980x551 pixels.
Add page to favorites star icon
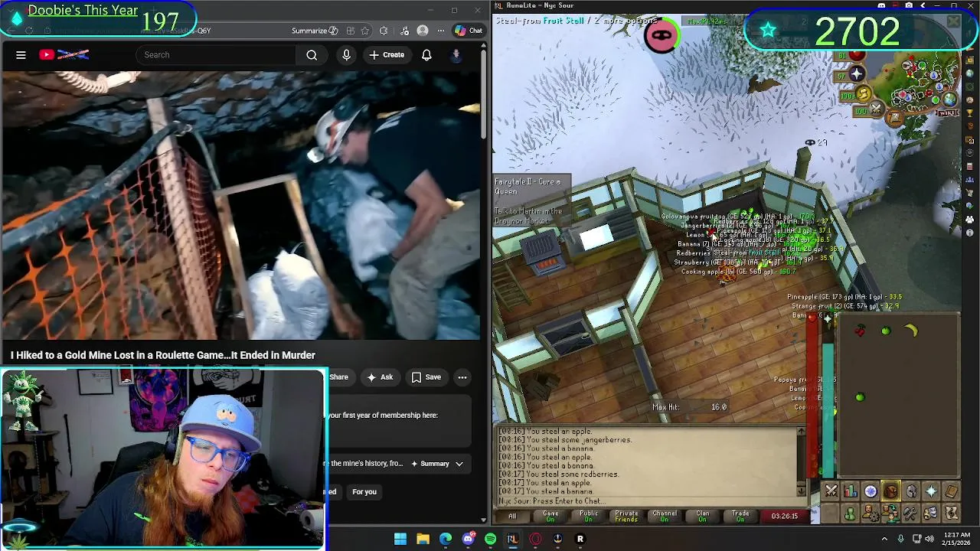click(365, 31)
